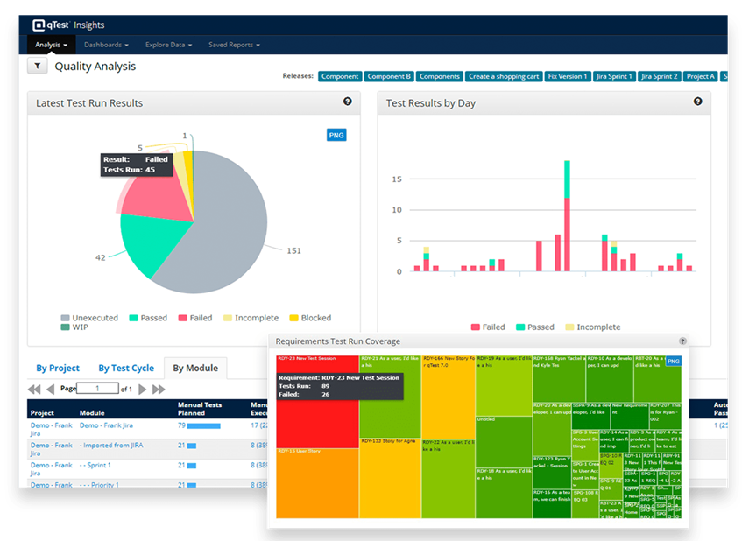The width and height of the screenshot is (756, 541).
Task: Open the filter funnel icon
Action: pos(36,65)
